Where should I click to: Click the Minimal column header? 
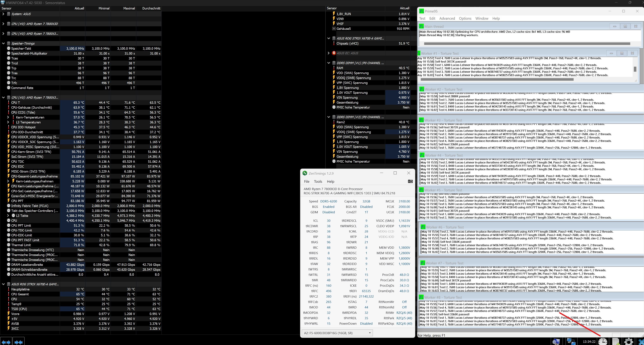pos(98,8)
